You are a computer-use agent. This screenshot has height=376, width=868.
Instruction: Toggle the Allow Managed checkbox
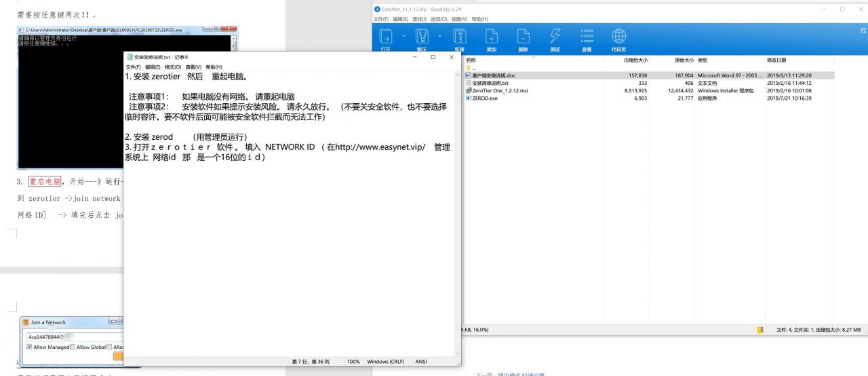29,347
